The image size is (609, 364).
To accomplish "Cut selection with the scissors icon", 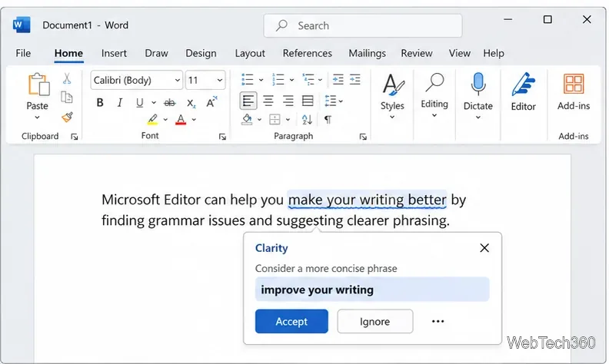I will click(x=67, y=79).
